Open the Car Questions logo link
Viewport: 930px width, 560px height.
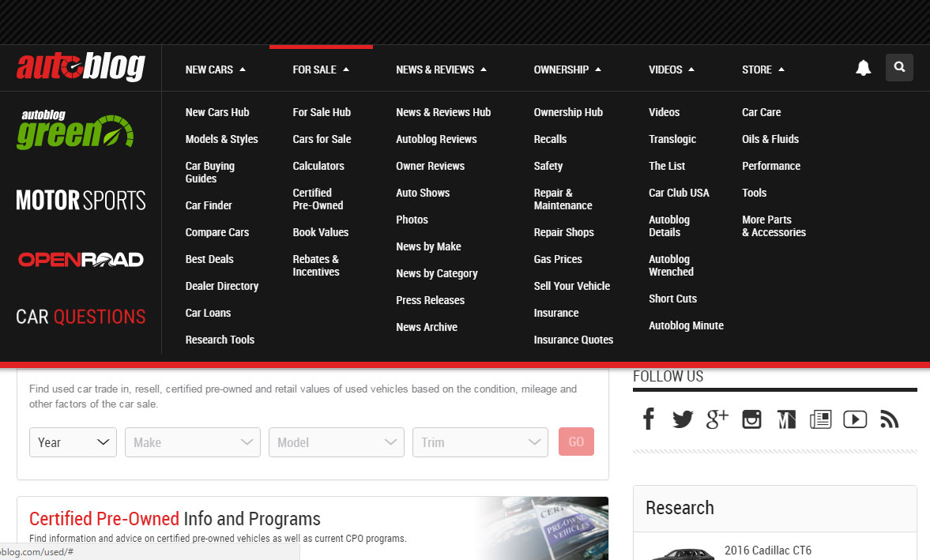coord(81,317)
